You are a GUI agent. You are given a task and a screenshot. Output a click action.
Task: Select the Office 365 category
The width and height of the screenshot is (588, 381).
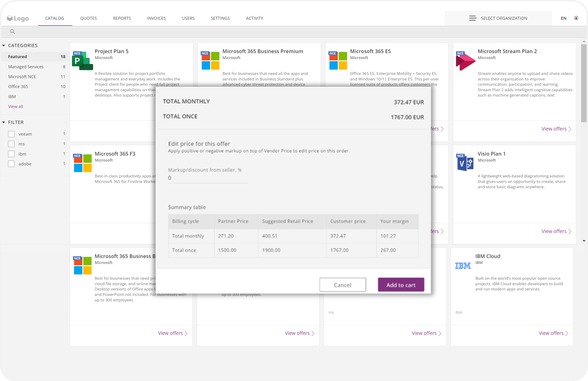[x=36, y=86]
